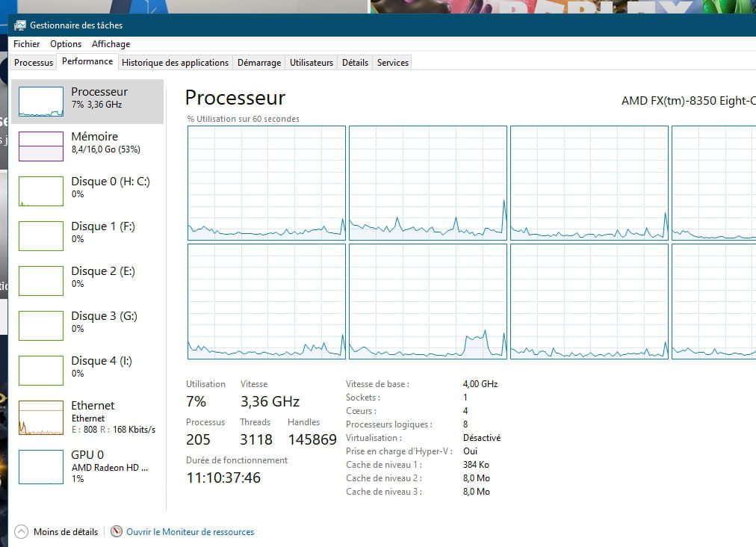Select the Disque 4 (I:) mini graph

(x=41, y=371)
